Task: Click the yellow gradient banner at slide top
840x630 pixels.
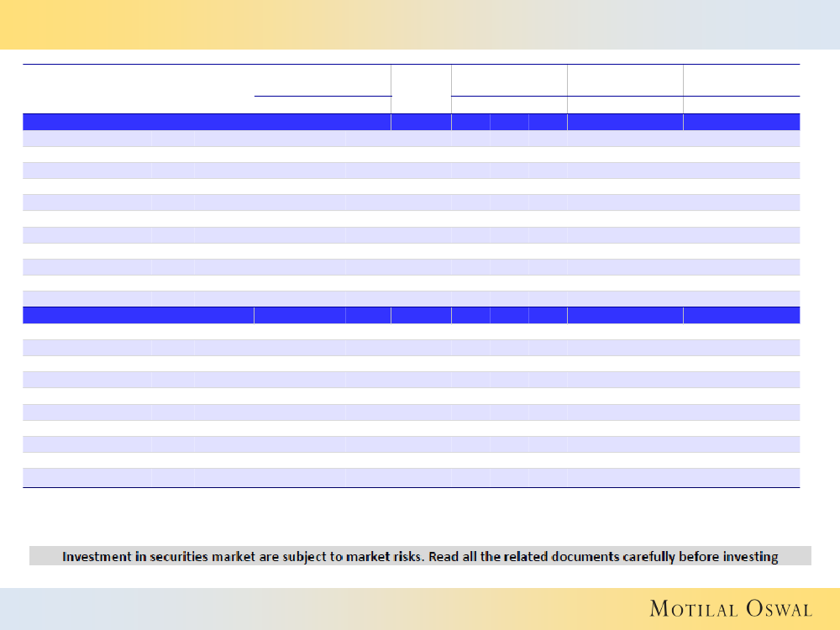Action: pos(420,24)
